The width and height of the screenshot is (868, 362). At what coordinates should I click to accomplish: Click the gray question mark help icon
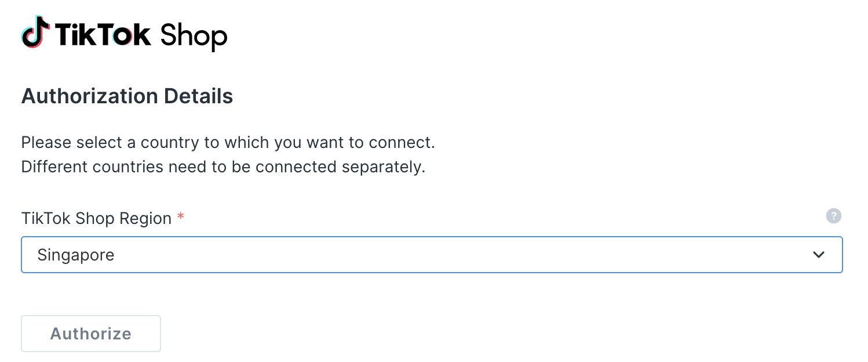833,216
